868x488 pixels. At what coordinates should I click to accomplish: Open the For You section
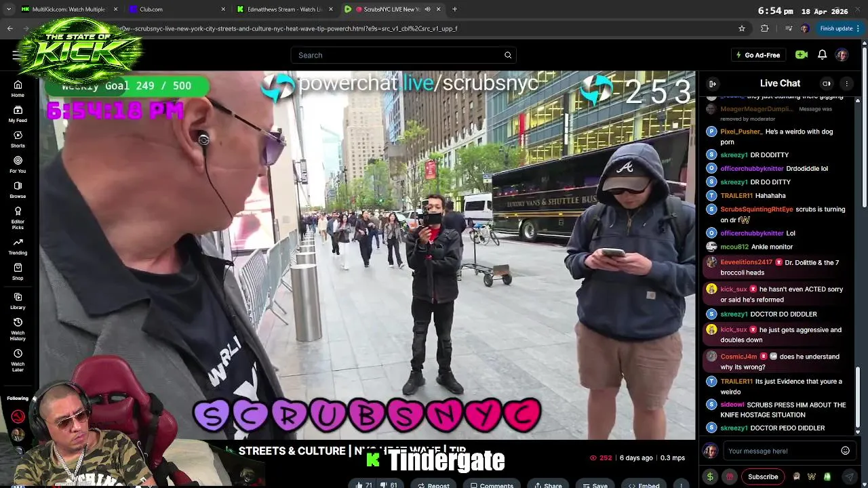(18, 165)
